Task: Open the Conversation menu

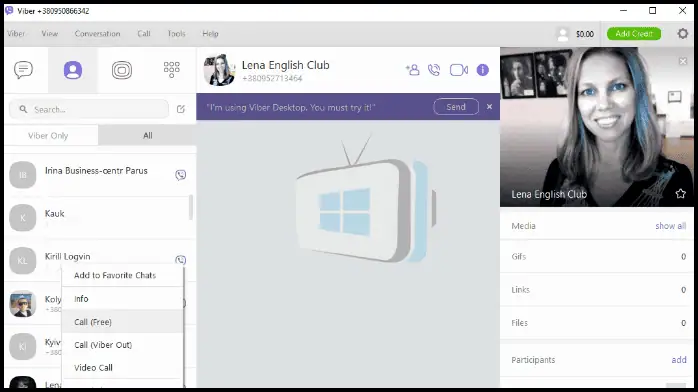Action: click(x=97, y=34)
